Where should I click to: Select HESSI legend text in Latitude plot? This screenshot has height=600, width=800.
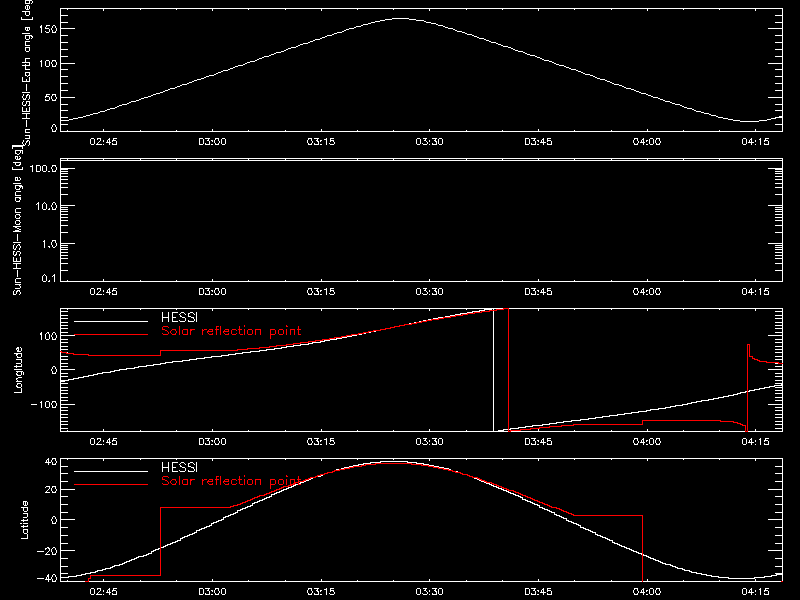coord(180,468)
